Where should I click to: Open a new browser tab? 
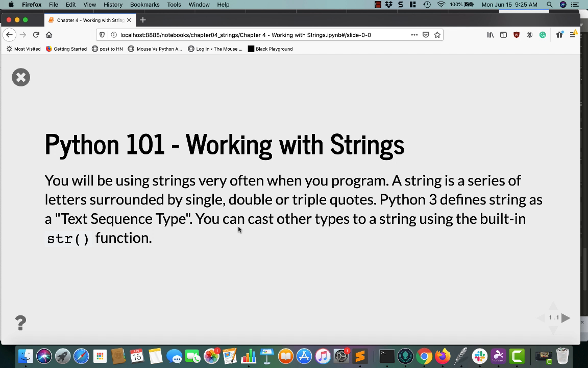(x=143, y=20)
